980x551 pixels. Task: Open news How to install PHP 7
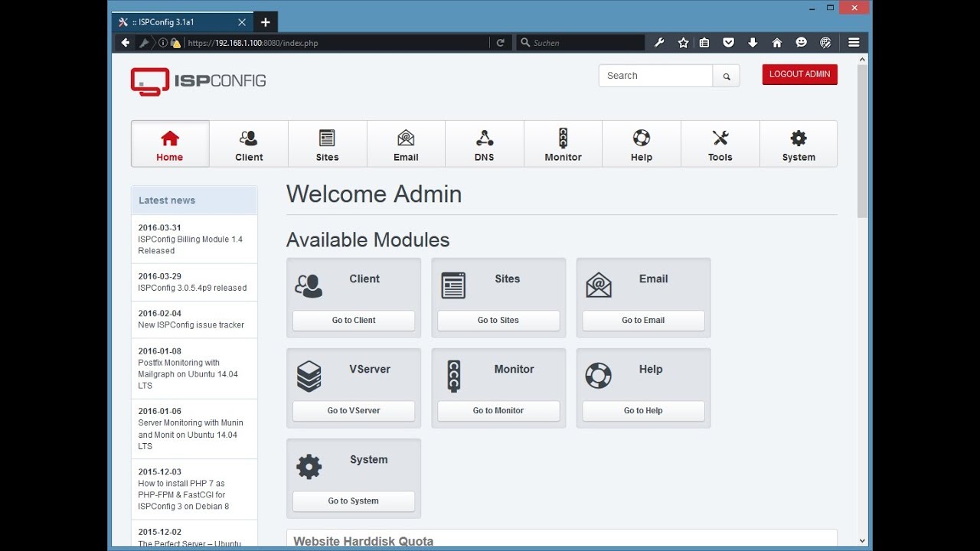point(184,495)
